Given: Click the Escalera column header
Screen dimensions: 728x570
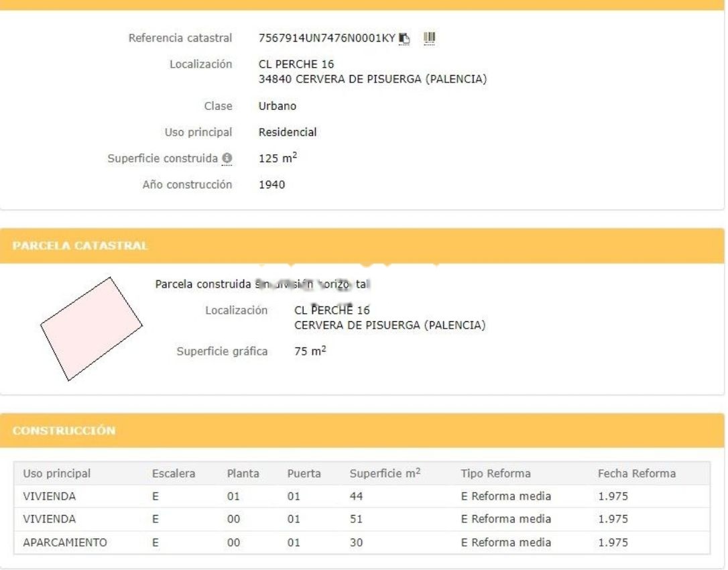Looking at the screenshot, I should pyautogui.click(x=174, y=473).
